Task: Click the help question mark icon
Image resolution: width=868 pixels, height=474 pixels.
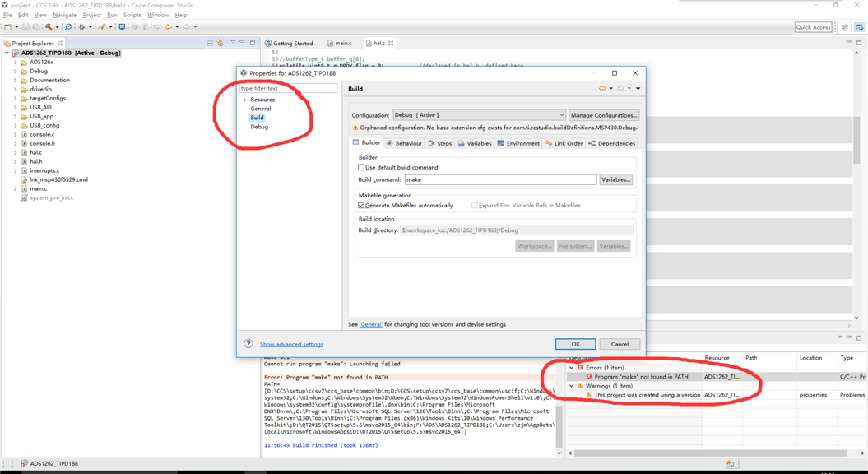Action: [x=248, y=343]
